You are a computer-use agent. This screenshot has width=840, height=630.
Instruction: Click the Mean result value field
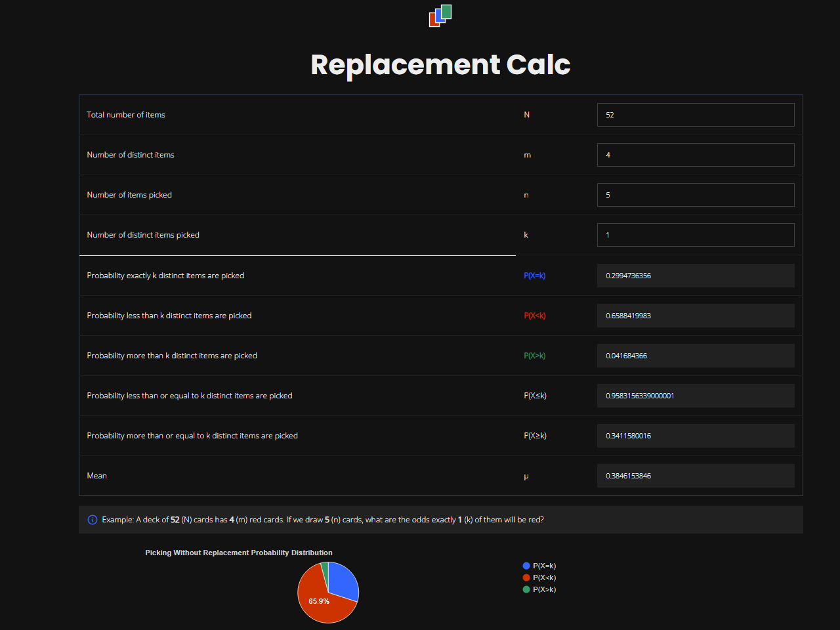(x=695, y=476)
